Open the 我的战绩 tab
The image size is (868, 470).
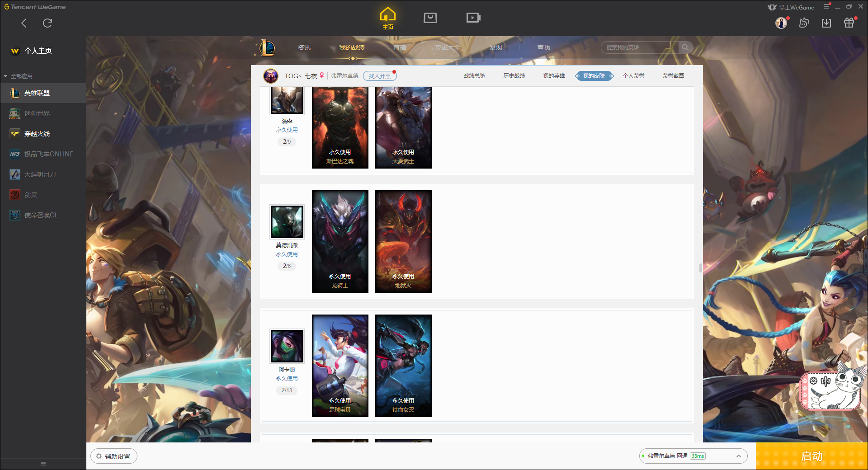tap(352, 47)
